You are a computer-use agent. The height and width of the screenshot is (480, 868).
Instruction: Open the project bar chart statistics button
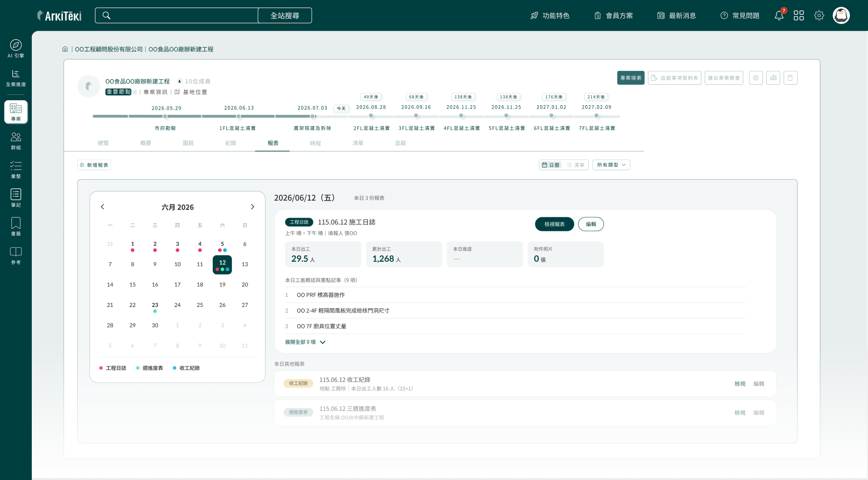[773, 78]
